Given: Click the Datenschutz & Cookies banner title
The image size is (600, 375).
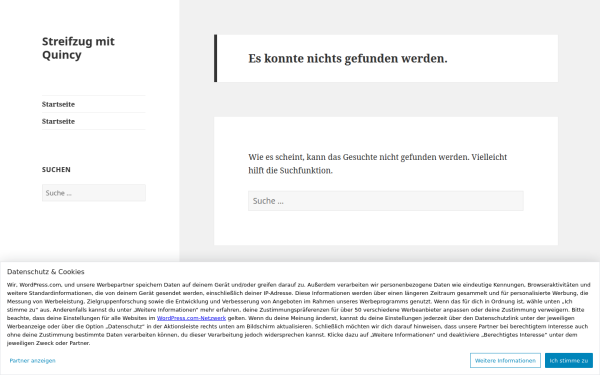Looking at the screenshot, I should (46, 272).
